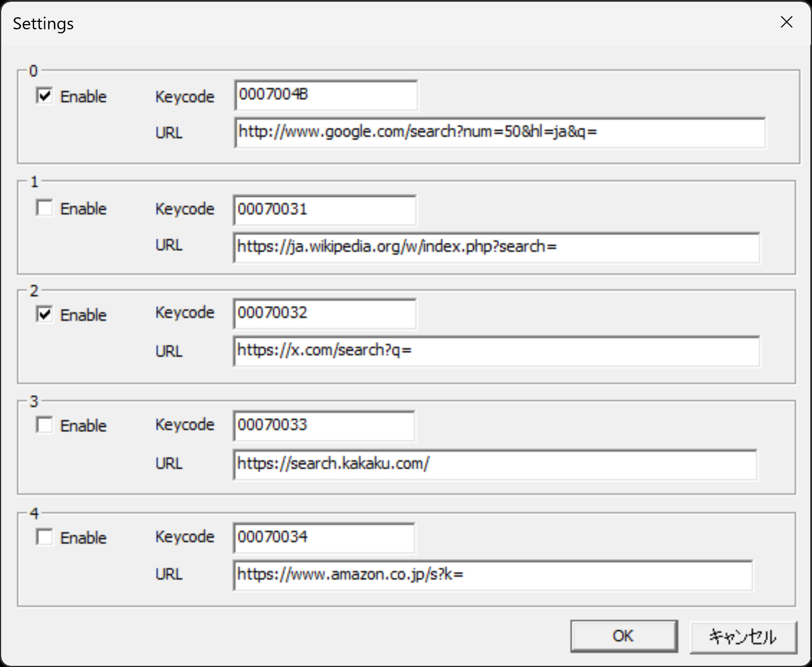
Task: Click the Google search URL field
Action: 499,132
